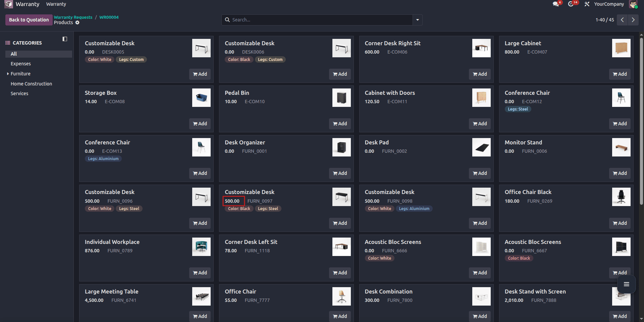Open the Warranty Requests breadcrumb link

click(73, 17)
